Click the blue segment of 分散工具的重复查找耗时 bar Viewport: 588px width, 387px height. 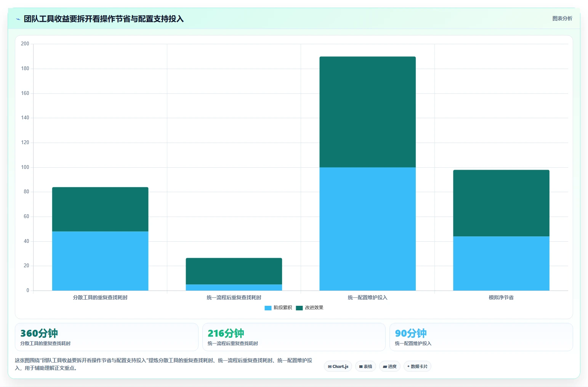(100, 261)
